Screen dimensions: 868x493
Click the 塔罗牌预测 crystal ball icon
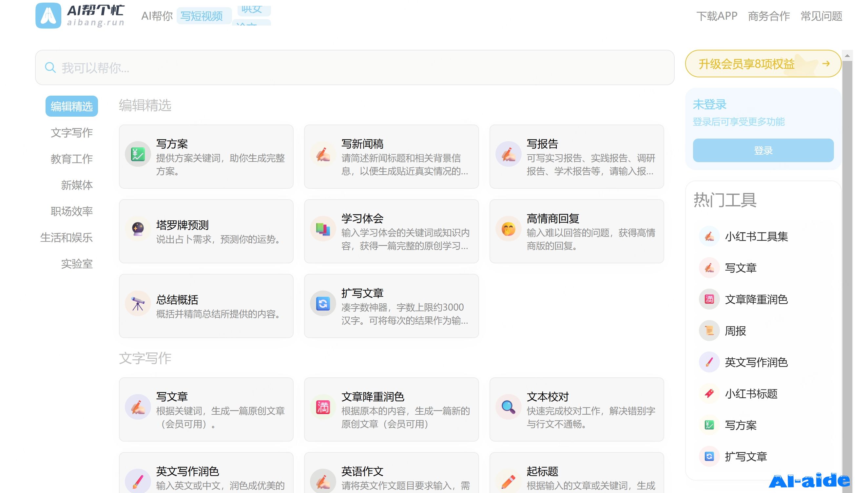[138, 229]
